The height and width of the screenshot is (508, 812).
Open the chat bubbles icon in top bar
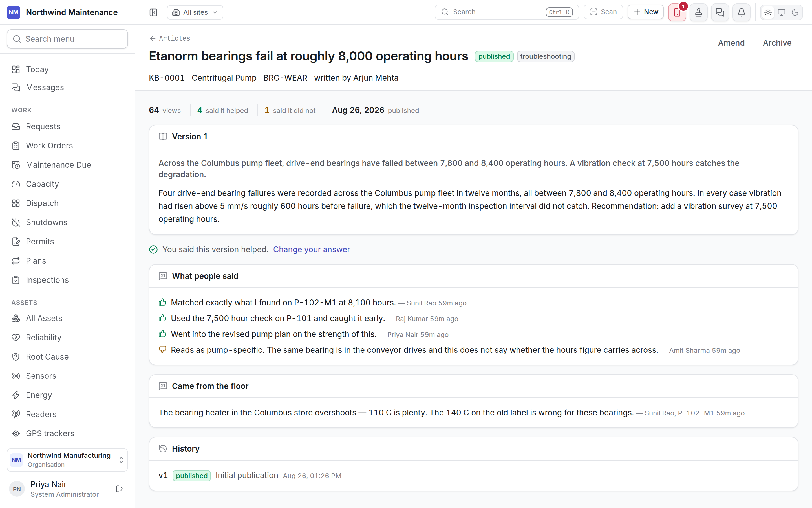click(720, 12)
